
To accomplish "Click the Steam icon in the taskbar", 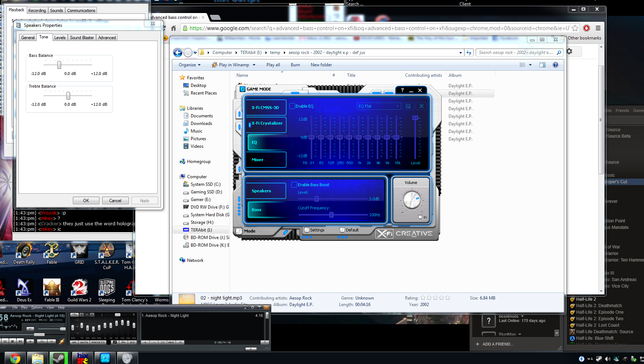I will coord(59,358).
